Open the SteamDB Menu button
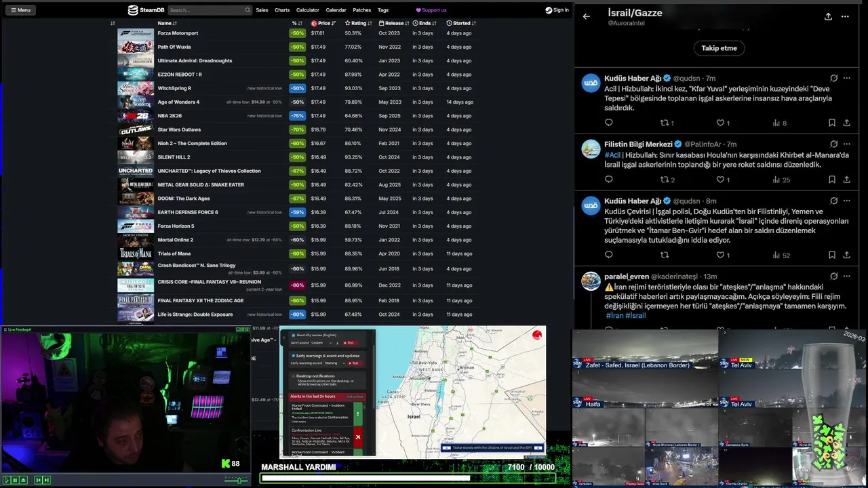Image resolution: width=868 pixels, height=488 pixels. [20, 10]
